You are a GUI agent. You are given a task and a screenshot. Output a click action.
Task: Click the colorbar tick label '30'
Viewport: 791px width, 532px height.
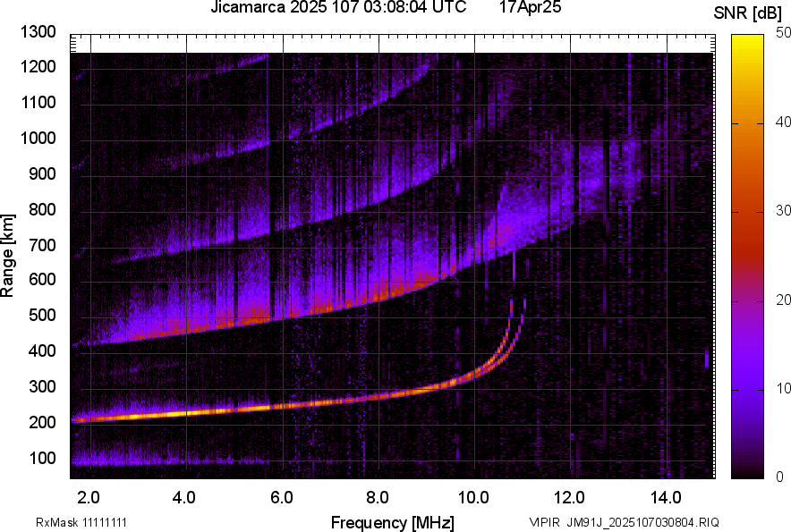coord(783,210)
